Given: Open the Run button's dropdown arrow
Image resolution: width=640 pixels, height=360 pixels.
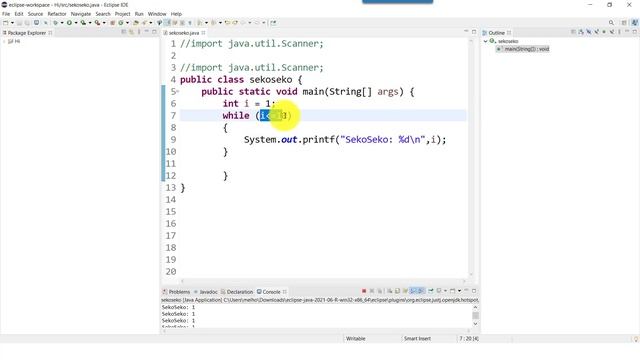Looking at the screenshot, I should pyautogui.click(x=76, y=23).
